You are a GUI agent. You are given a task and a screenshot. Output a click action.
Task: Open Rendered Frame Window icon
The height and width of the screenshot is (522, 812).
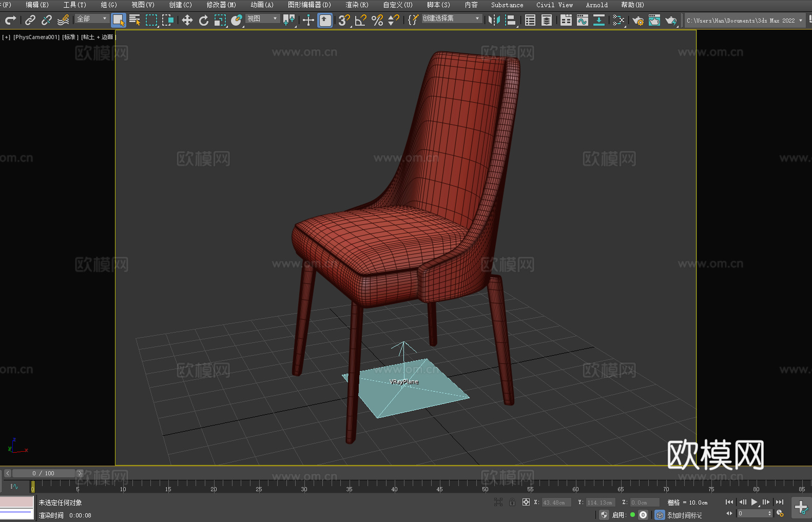[x=654, y=20]
